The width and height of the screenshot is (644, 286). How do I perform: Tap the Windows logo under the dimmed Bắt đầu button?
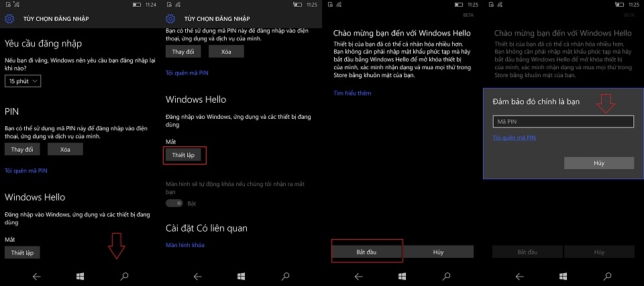pyautogui.click(x=563, y=277)
